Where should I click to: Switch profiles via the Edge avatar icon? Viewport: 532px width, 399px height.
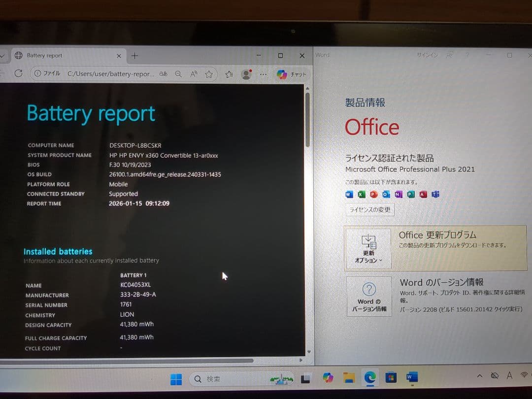(x=245, y=74)
